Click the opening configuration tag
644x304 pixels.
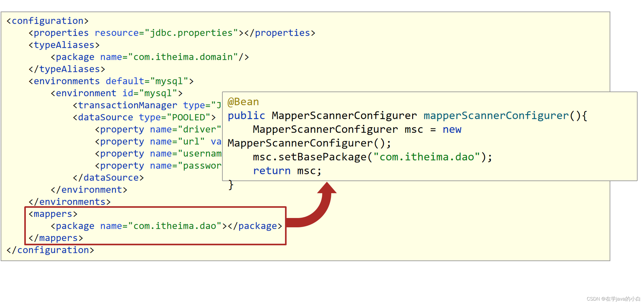[48, 21]
